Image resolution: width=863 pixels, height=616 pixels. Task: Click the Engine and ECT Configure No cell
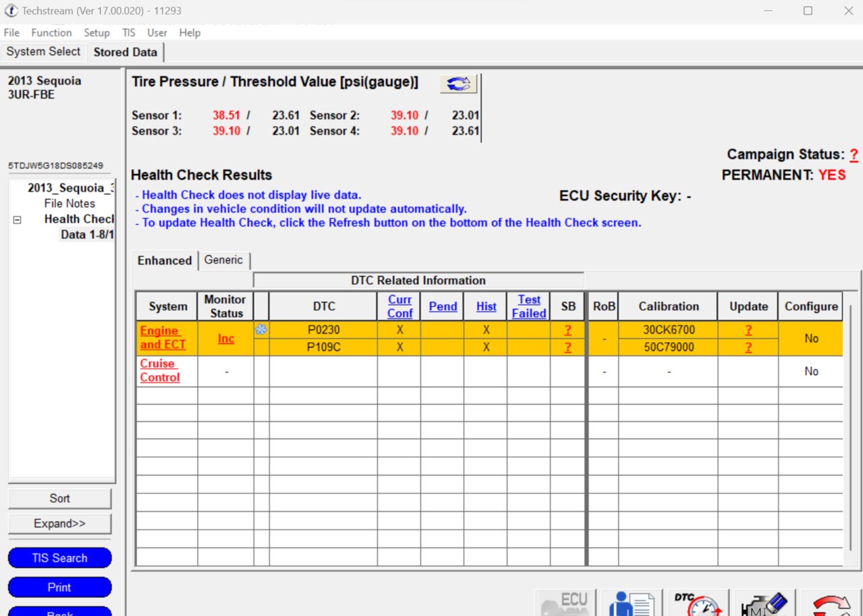tap(811, 339)
